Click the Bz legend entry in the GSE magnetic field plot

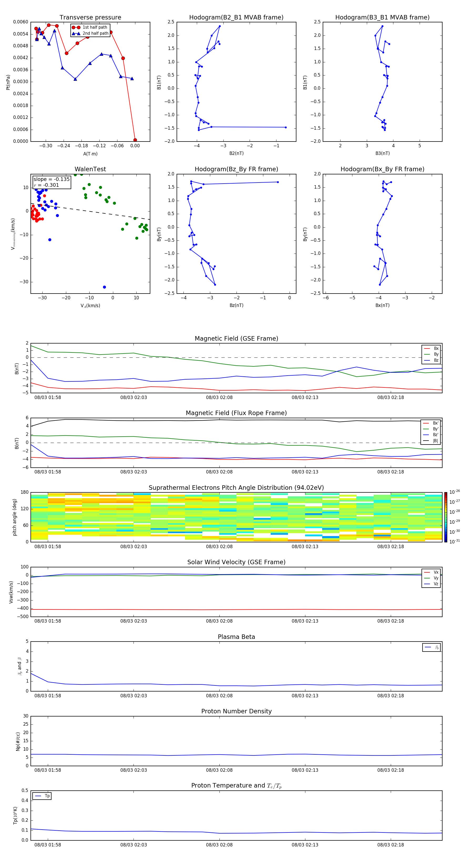click(x=431, y=360)
